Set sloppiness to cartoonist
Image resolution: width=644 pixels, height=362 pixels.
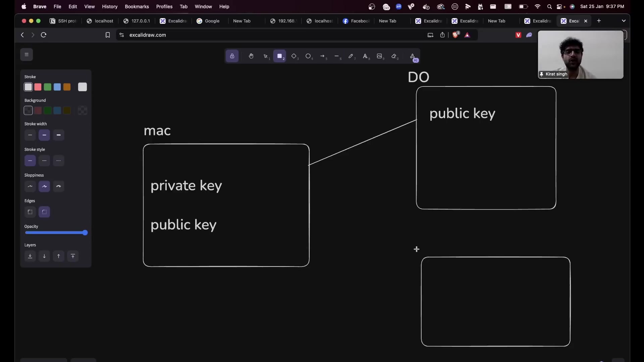(x=59, y=186)
